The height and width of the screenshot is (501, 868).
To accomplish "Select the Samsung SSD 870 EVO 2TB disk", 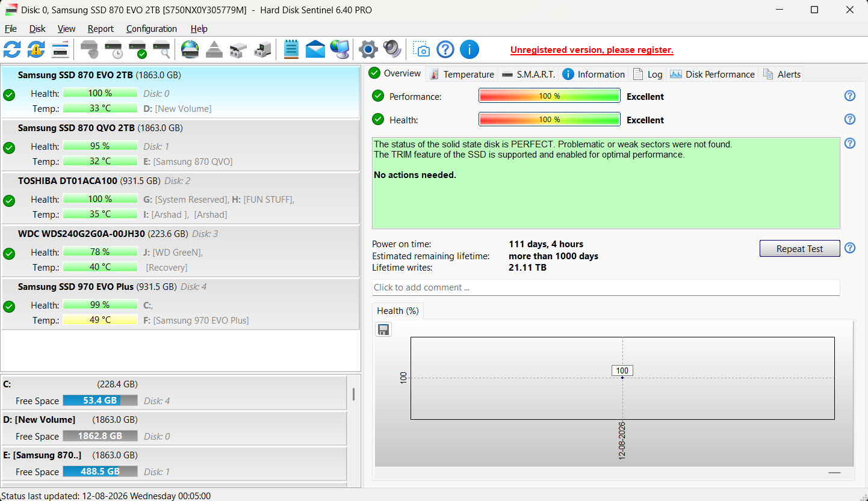I will (x=180, y=91).
